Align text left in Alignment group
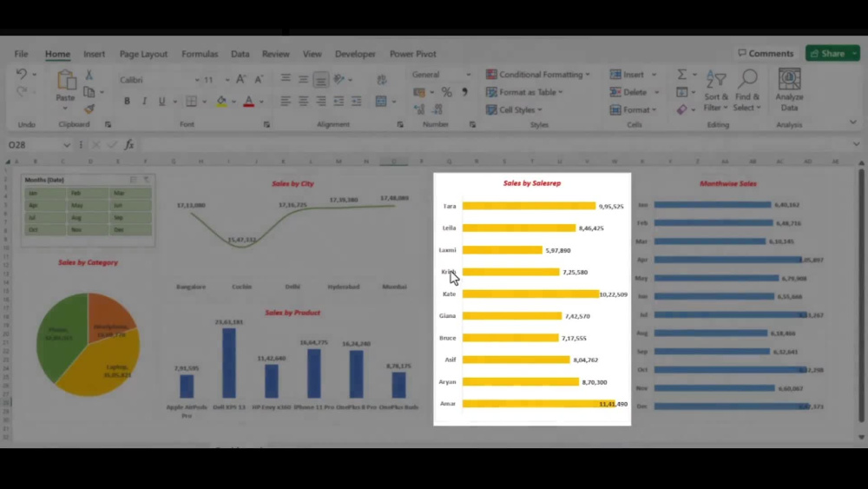Screen dimensions: 868x489 286,102
